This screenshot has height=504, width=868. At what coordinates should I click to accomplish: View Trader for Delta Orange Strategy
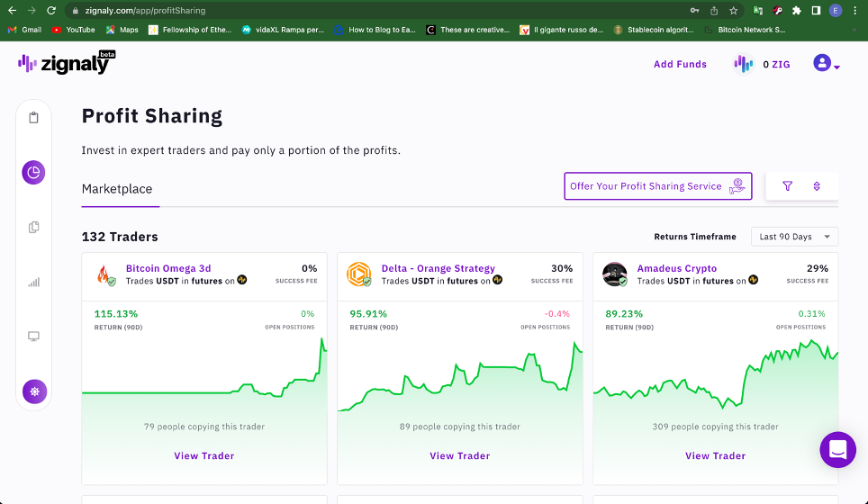459,456
